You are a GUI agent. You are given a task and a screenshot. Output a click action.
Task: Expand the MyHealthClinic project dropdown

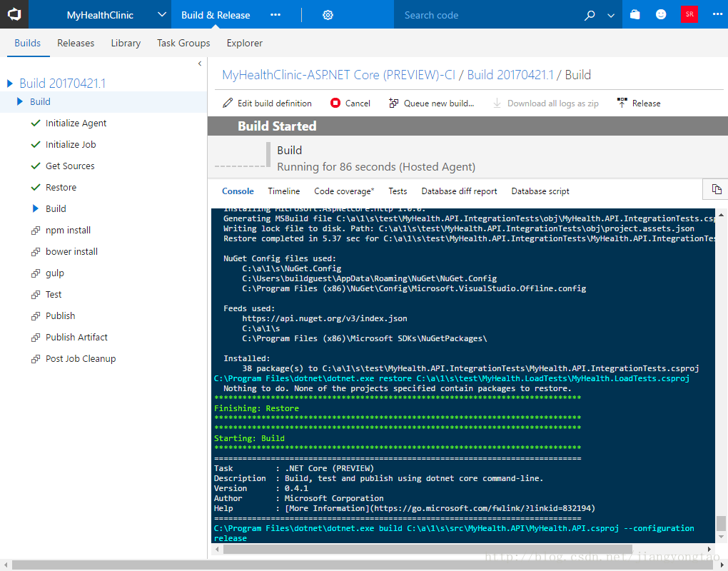[161, 14]
